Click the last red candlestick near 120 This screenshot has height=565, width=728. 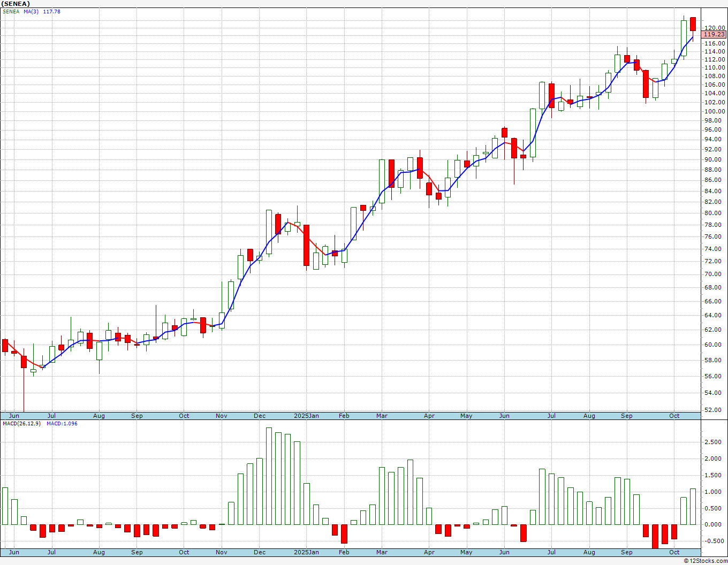(693, 24)
